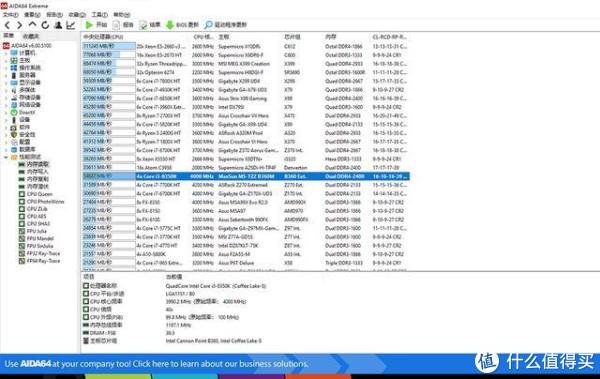Select the highlighted Core i3-8350K result row
This screenshot has width=600, height=379.
click(246, 176)
